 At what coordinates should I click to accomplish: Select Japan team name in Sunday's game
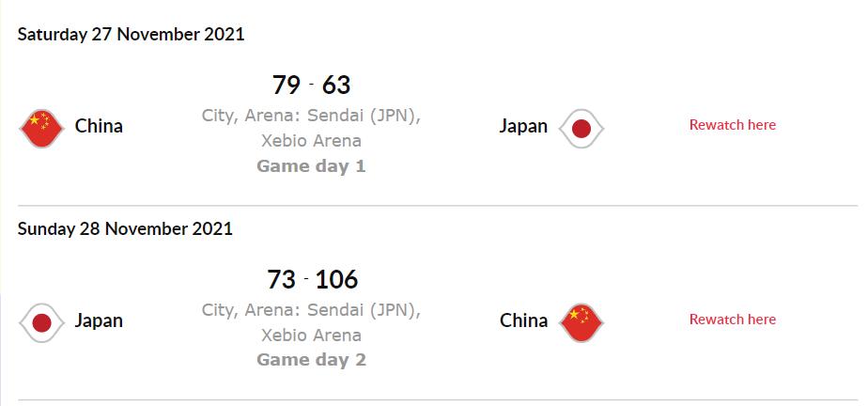(99, 320)
